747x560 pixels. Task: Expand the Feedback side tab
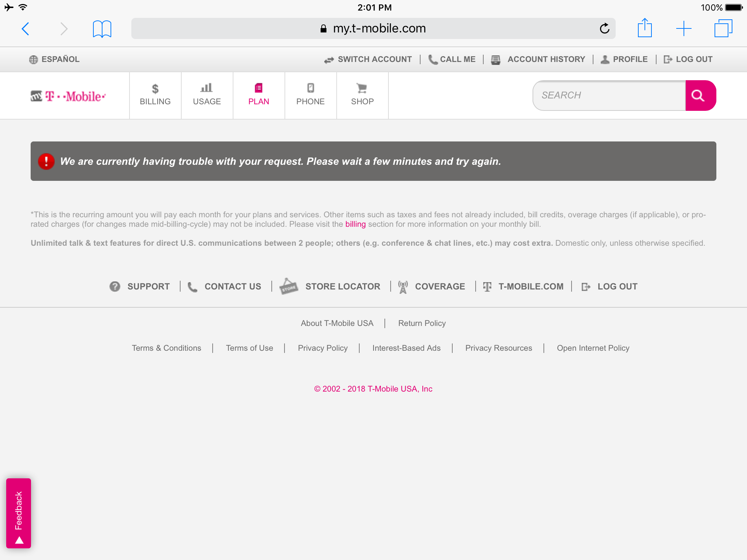pos(19,513)
